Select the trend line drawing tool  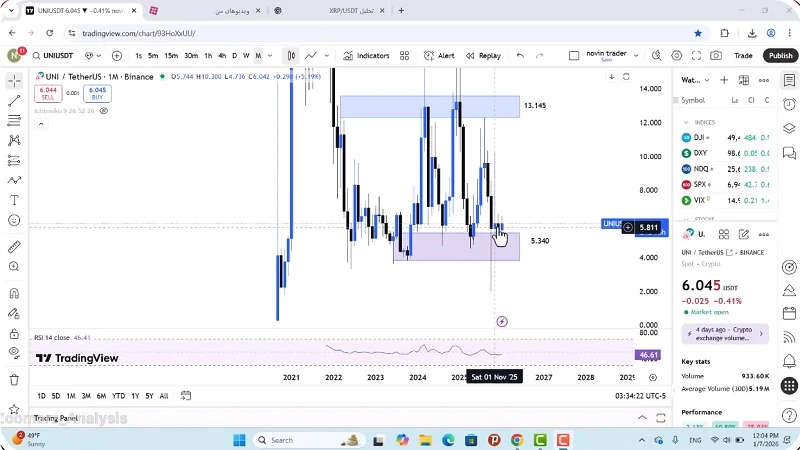14,101
